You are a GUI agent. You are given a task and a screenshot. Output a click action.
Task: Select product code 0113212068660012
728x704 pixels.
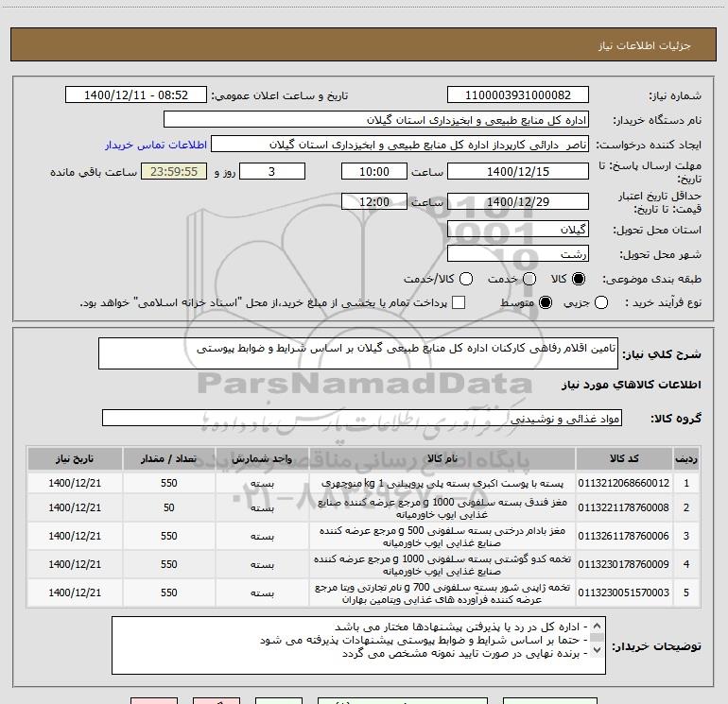pos(624,483)
